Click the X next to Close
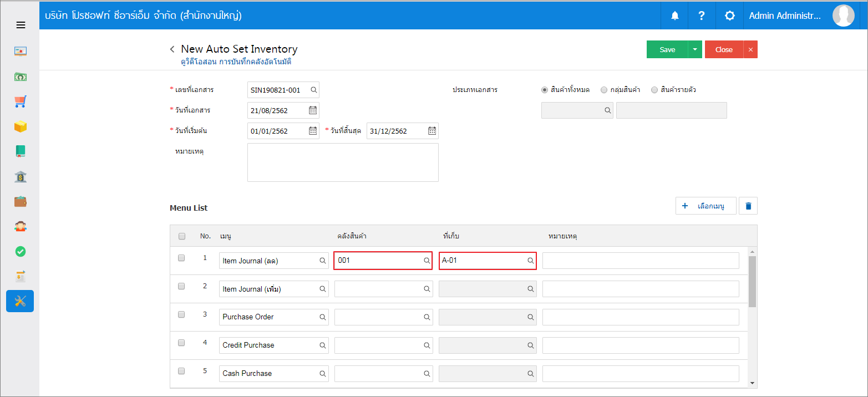Image resolution: width=868 pixels, height=397 pixels. [x=750, y=49]
